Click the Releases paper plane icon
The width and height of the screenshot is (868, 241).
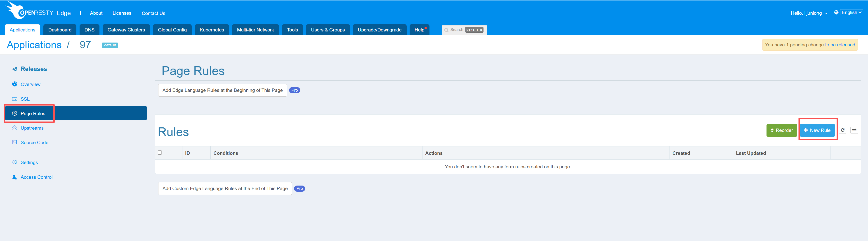tap(14, 69)
